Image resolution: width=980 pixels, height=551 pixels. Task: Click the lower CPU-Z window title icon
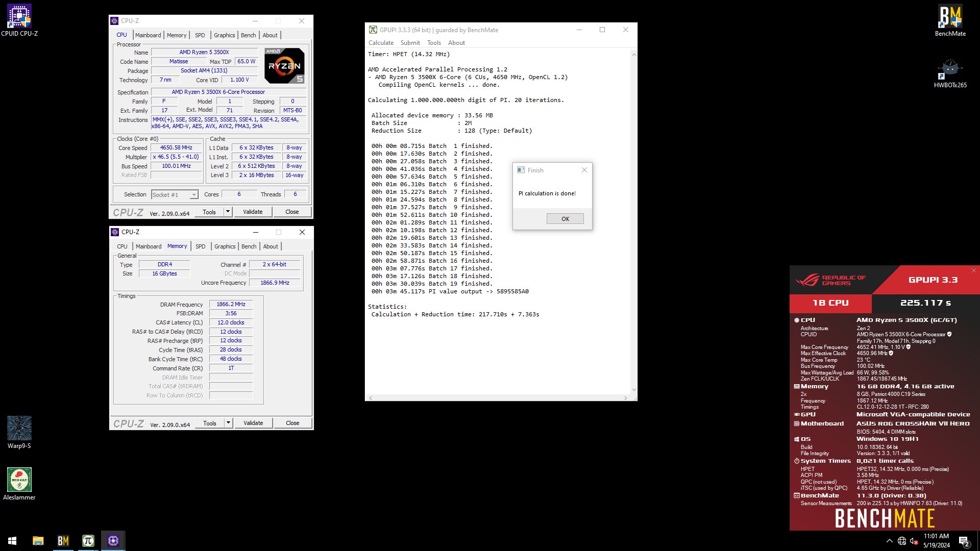(x=115, y=232)
